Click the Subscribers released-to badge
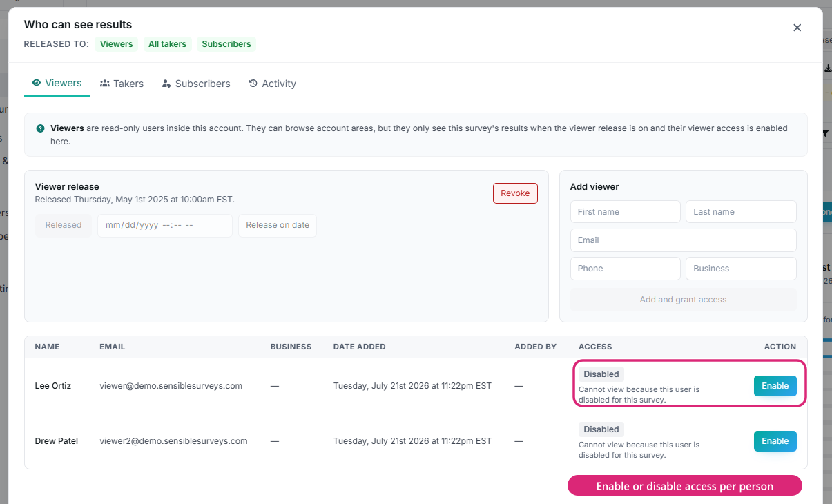 [226, 44]
